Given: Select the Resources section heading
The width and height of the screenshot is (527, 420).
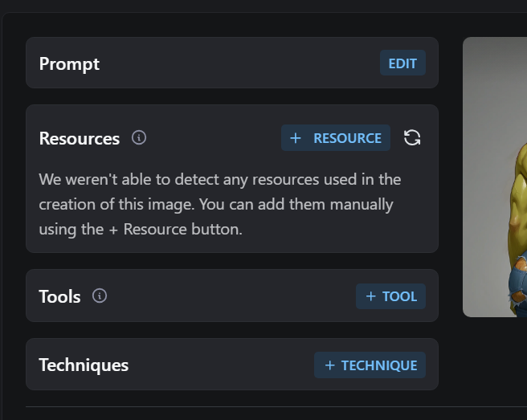Looking at the screenshot, I should tap(80, 138).
